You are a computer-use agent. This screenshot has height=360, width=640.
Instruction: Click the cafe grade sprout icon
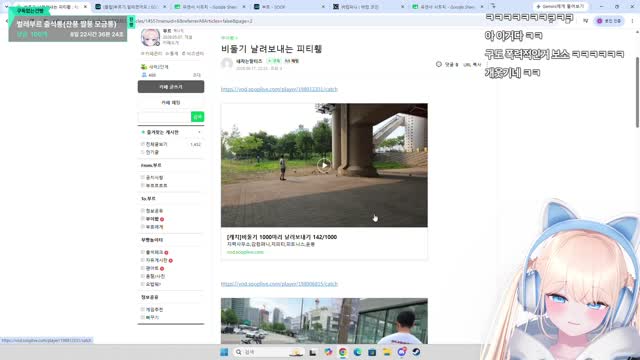coord(144,67)
